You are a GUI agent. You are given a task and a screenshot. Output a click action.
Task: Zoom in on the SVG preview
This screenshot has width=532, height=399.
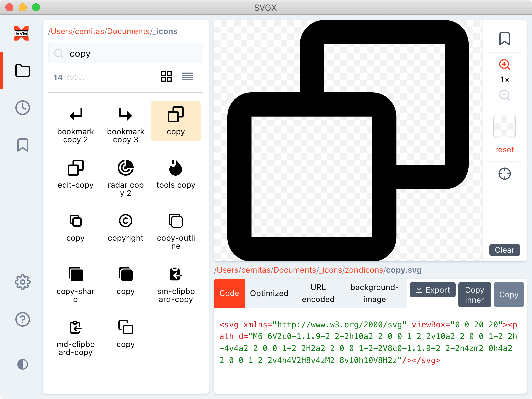[x=505, y=65]
